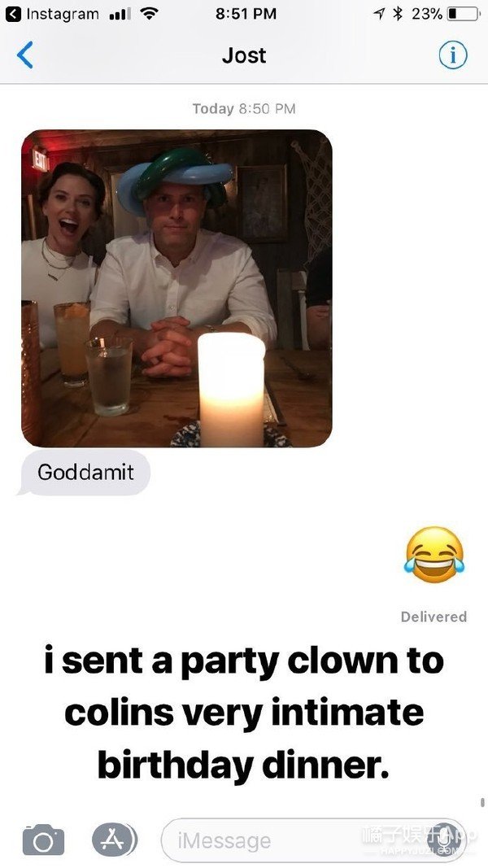Open the received balloon-hat dinner photo

click(177, 289)
